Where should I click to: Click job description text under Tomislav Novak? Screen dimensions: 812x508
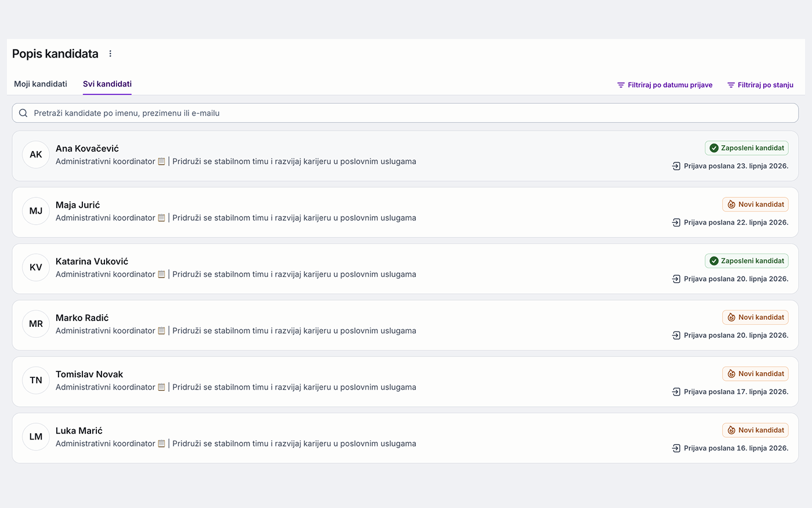(236, 387)
